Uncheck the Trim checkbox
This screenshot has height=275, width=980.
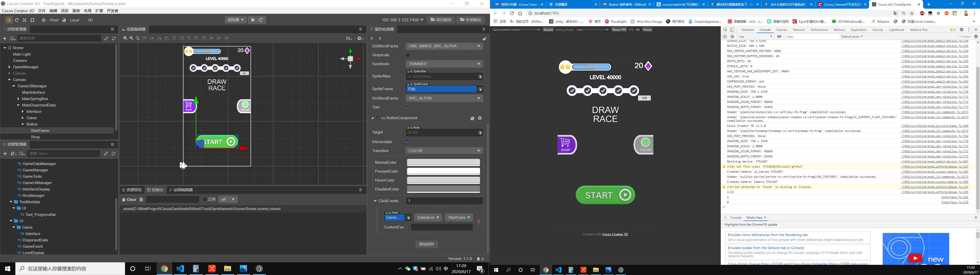tap(408, 107)
